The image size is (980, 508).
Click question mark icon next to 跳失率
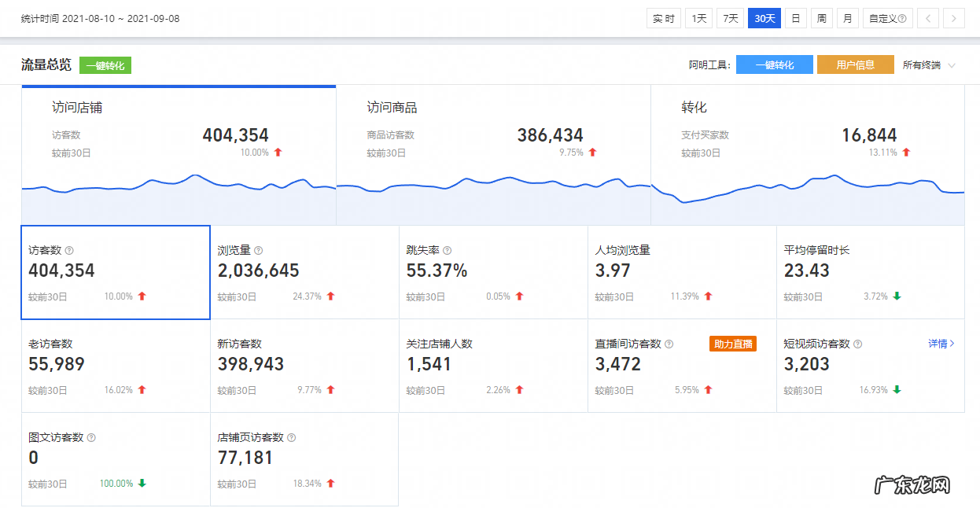click(448, 251)
